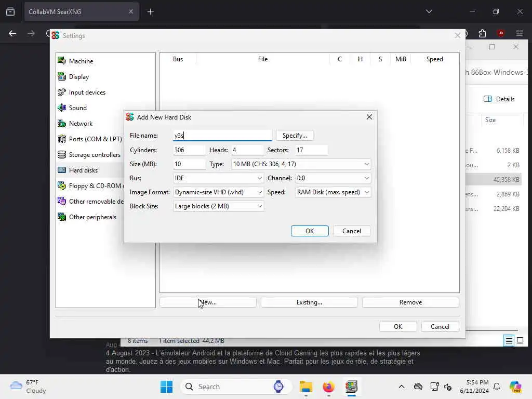Open the Machine settings category

[81, 61]
